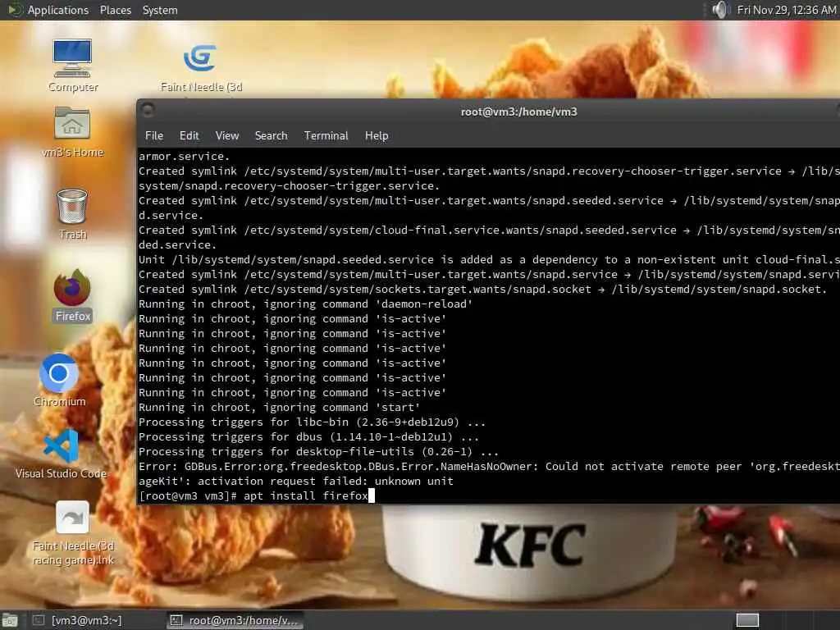Click the terminal window menu button in titlebar
This screenshot has width=840, height=630.
click(x=148, y=110)
